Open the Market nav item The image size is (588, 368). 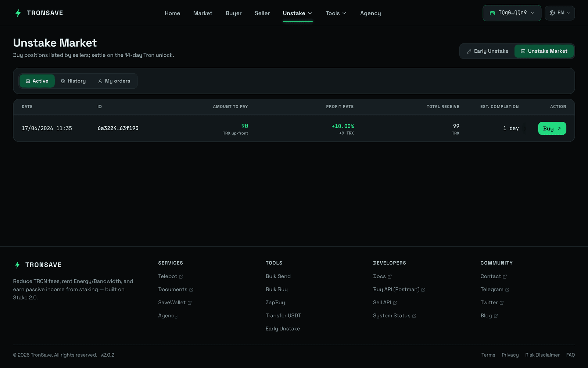pyautogui.click(x=203, y=13)
